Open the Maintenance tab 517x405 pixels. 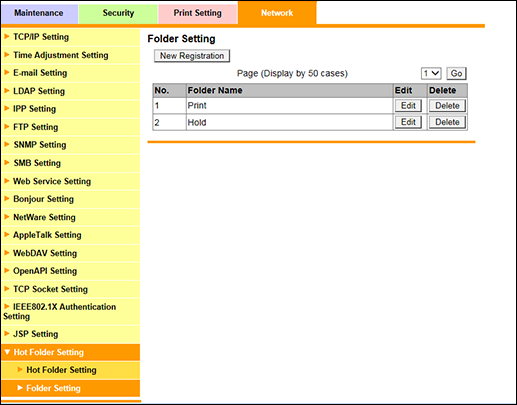(x=39, y=13)
